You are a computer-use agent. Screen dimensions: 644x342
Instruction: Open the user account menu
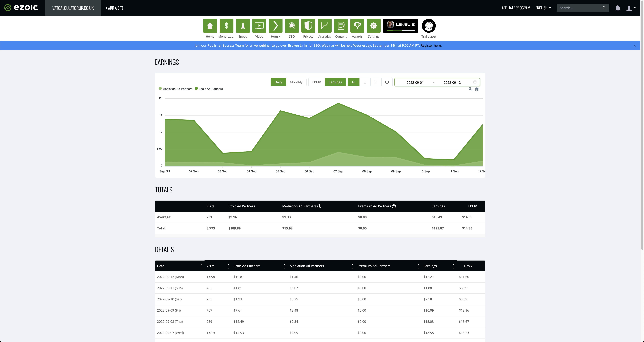click(631, 8)
